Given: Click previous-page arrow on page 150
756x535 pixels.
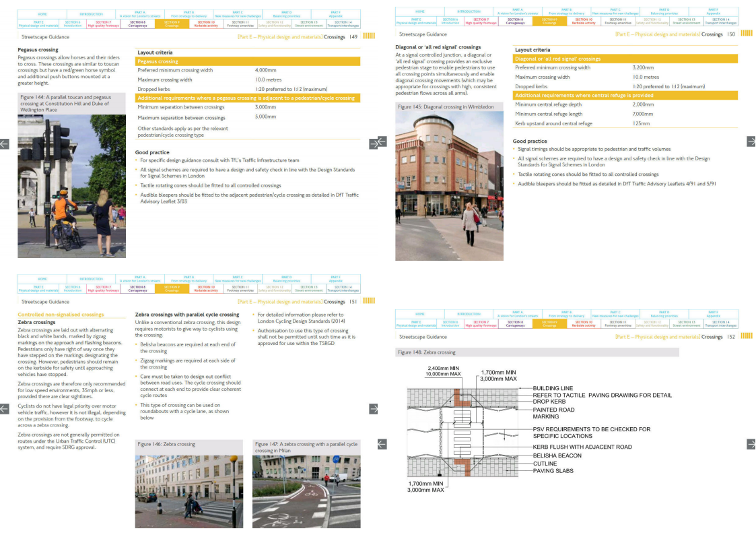Looking at the screenshot, I should pos(382,141).
